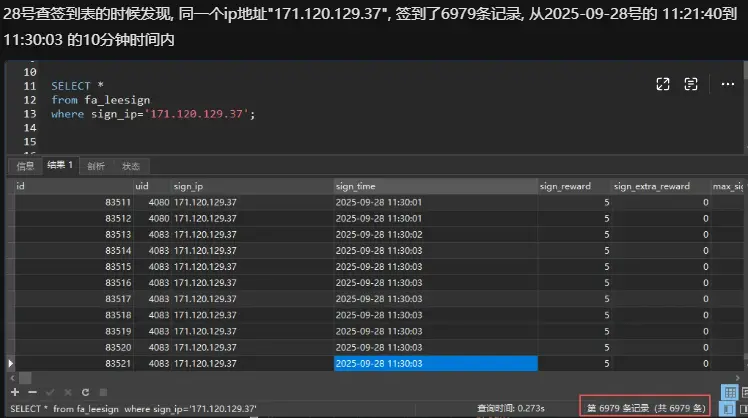The width and height of the screenshot is (748, 418).
Task: Click uid 4083 in row 83513
Action: [152, 235]
